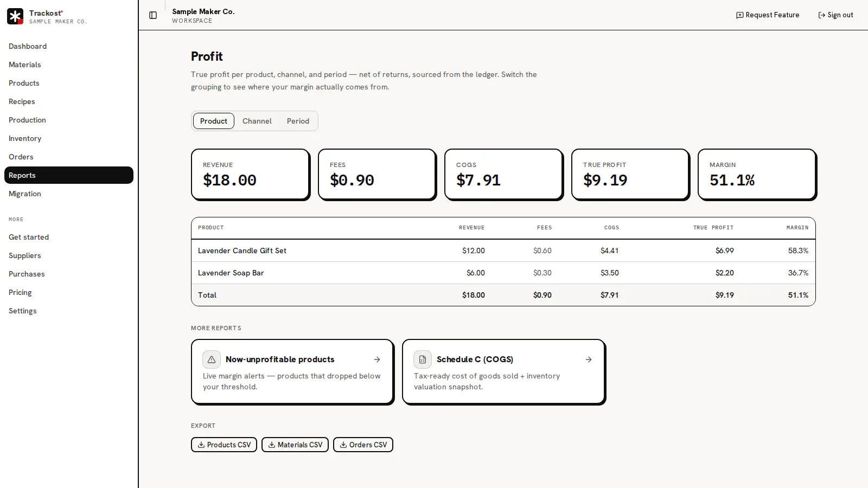Click the Products CSV label
This screenshot has height=488, width=868.
click(x=229, y=445)
